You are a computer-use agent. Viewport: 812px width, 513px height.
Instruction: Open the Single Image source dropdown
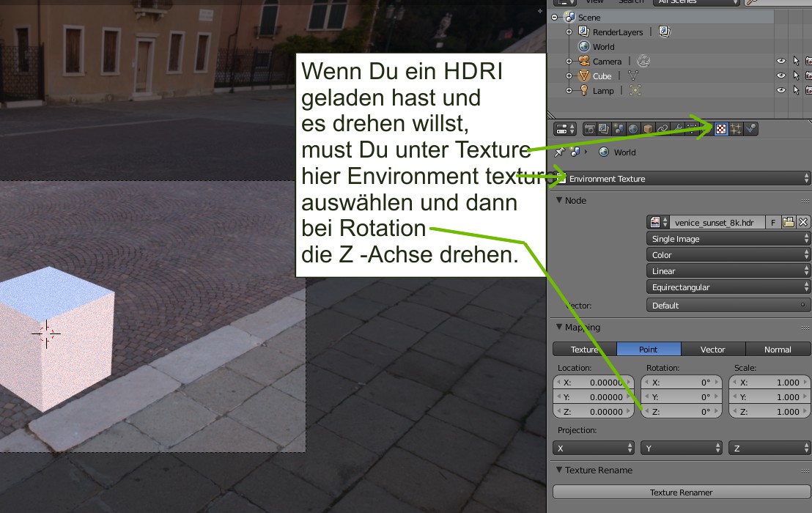tap(728, 239)
